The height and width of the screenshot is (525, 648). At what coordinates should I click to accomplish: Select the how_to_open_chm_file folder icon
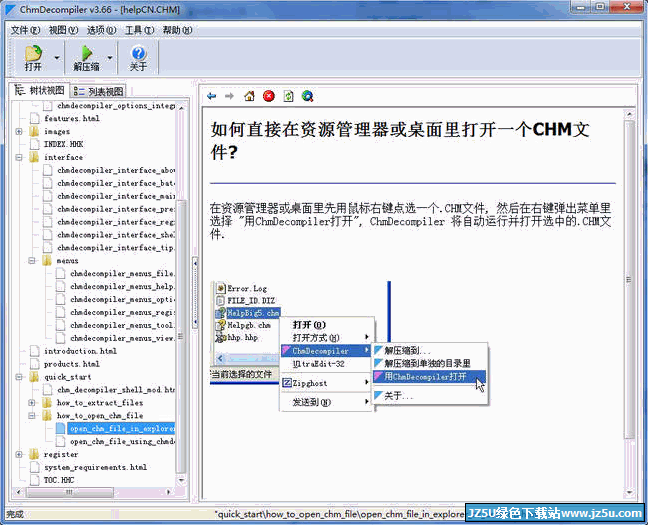click(47, 415)
